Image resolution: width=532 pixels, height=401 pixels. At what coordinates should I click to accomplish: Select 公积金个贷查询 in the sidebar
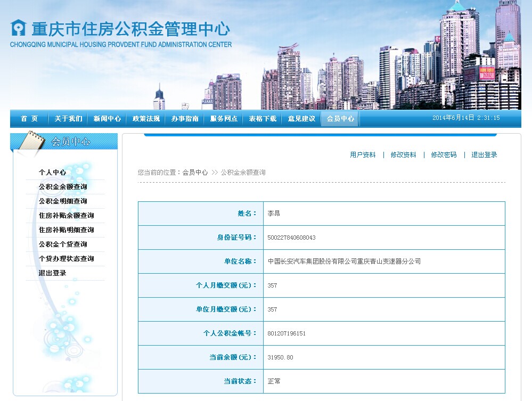pos(63,244)
